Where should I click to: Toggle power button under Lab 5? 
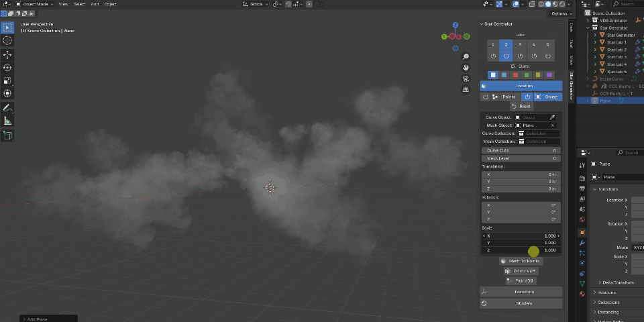547,56
